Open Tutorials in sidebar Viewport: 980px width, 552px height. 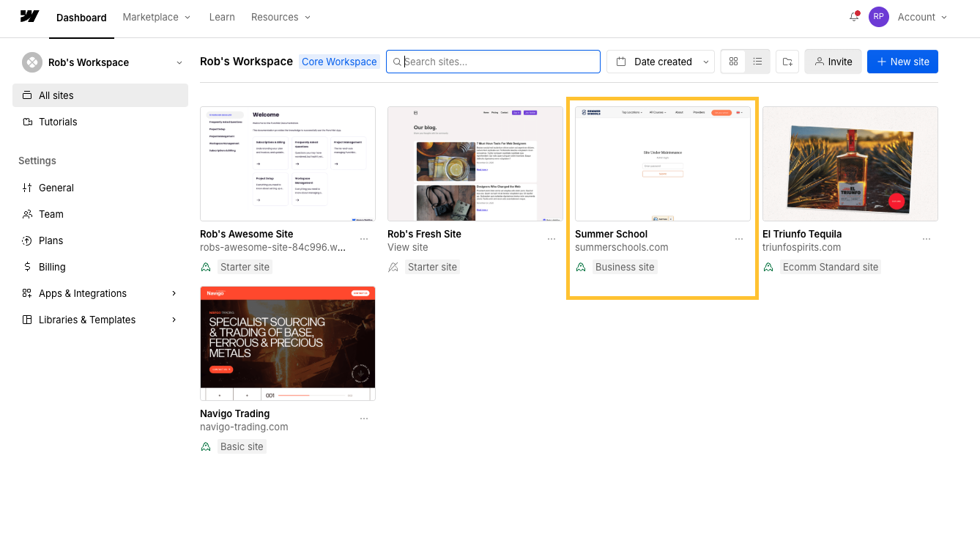click(100, 122)
